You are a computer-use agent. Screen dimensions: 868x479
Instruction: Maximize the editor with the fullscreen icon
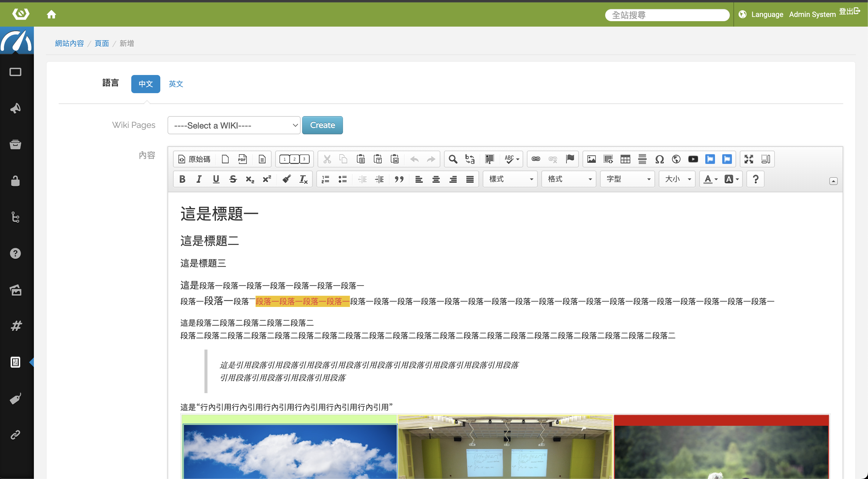click(749, 159)
